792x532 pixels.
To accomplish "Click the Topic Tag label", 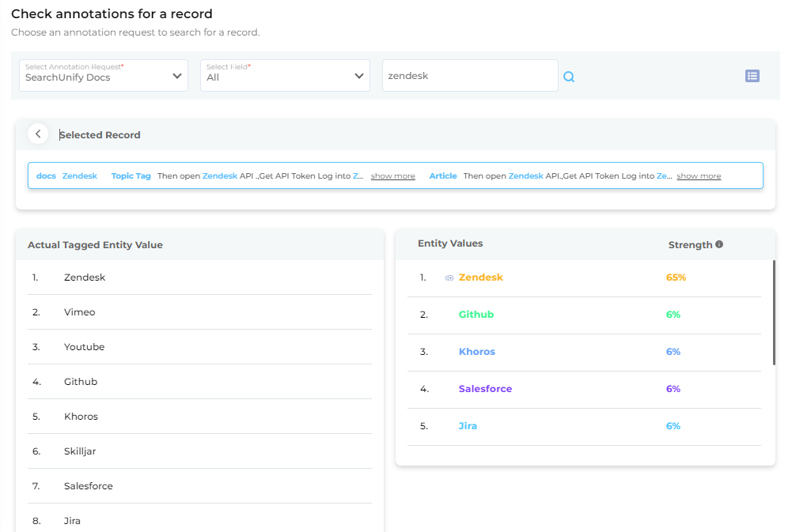I will click(x=131, y=175).
